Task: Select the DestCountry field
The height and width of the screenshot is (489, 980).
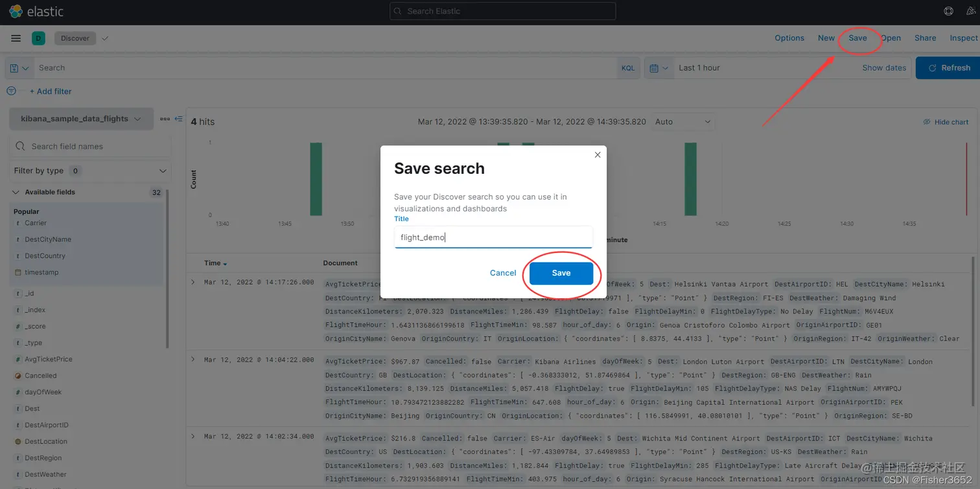Action: point(45,256)
